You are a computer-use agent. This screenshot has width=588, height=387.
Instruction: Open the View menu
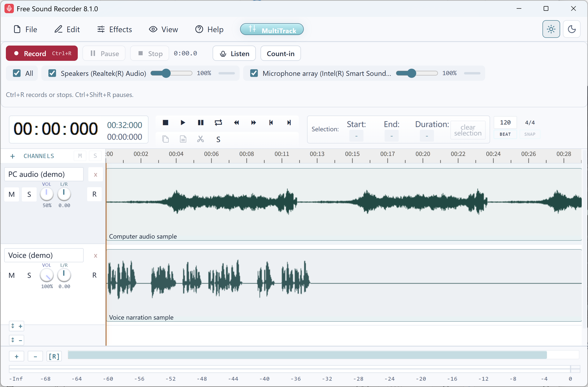pyautogui.click(x=163, y=29)
